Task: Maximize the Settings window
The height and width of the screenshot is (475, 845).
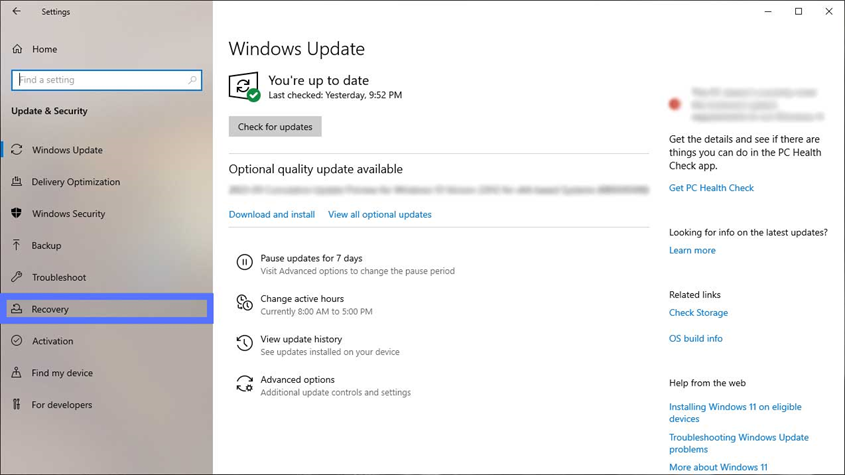Action: point(799,11)
